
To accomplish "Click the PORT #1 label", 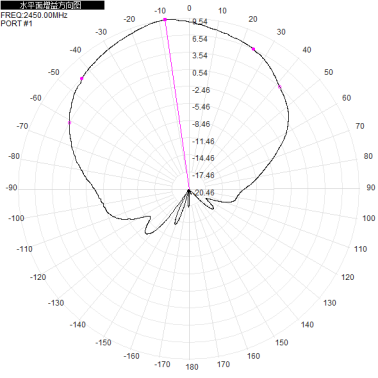I will click(x=17, y=24).
